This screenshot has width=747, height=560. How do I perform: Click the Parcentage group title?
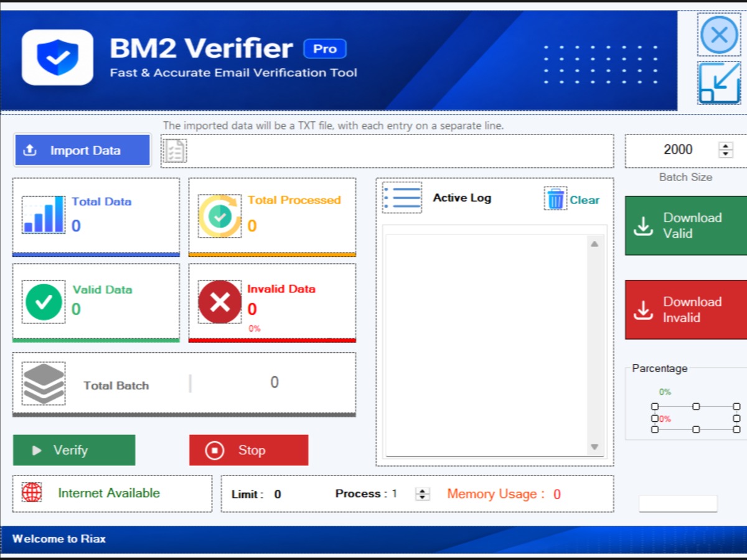pos(660,368)
